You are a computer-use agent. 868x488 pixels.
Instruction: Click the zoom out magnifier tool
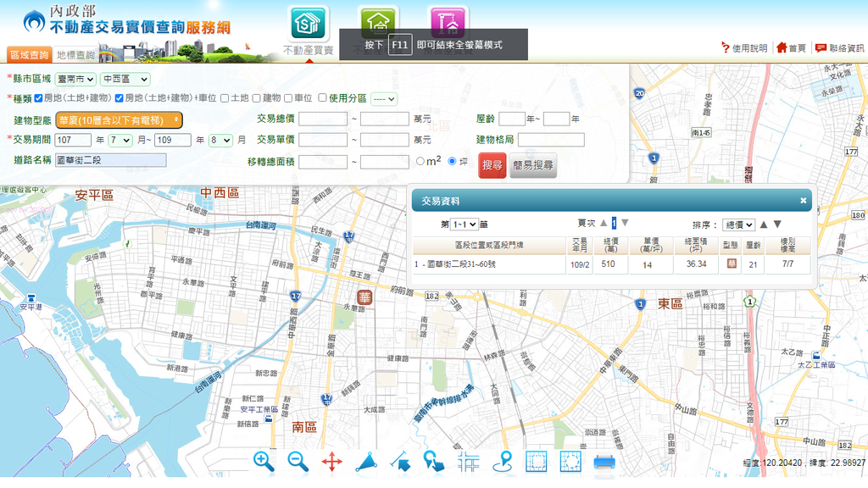[x=298, y=462]
